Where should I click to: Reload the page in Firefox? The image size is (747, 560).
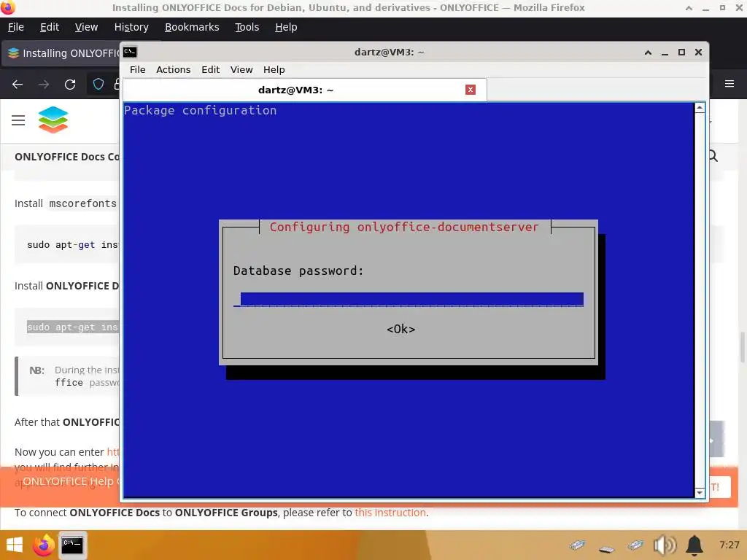click(x=70, y=85)
